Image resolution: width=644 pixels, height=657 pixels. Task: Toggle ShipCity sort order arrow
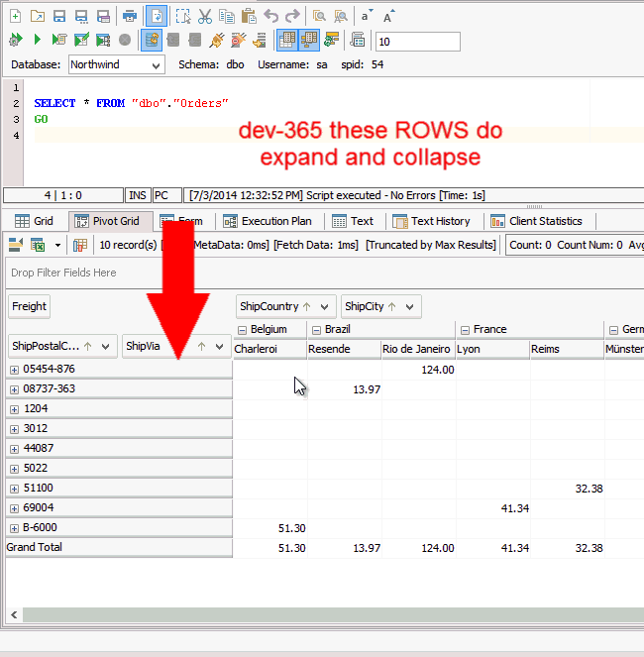[391, 307]
